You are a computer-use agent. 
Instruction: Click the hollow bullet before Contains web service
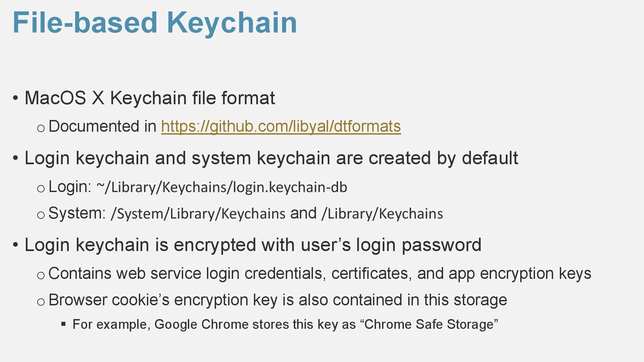click(41, 276)
